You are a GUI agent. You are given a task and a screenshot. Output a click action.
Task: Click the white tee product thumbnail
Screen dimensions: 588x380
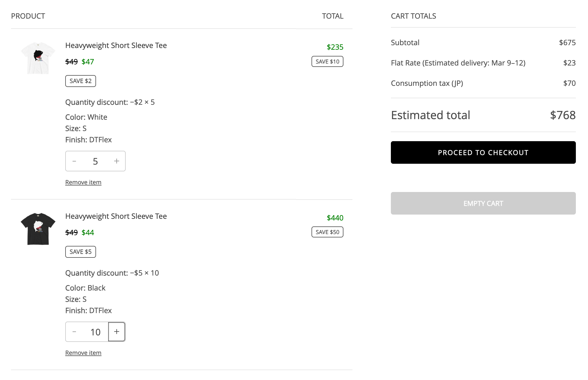tap(38, 58)
